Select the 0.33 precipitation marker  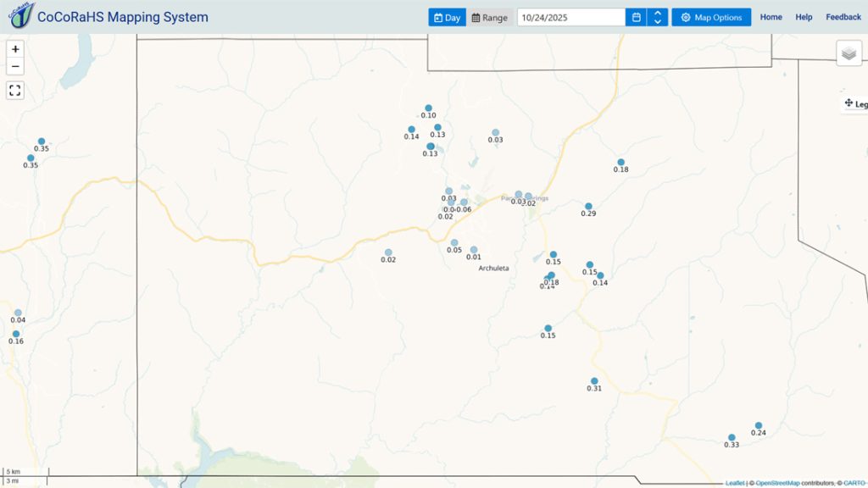pyautogui.click(x=732, y=438)
